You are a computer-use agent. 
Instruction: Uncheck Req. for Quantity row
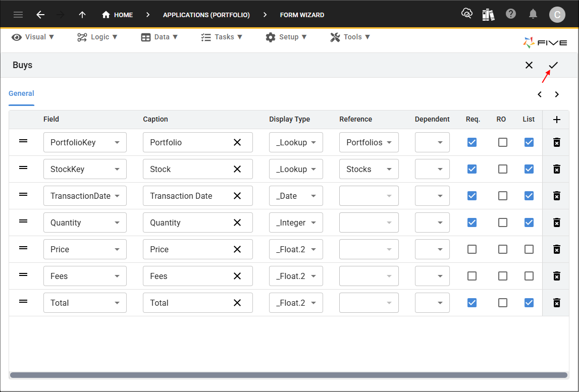tap(472, 222)
